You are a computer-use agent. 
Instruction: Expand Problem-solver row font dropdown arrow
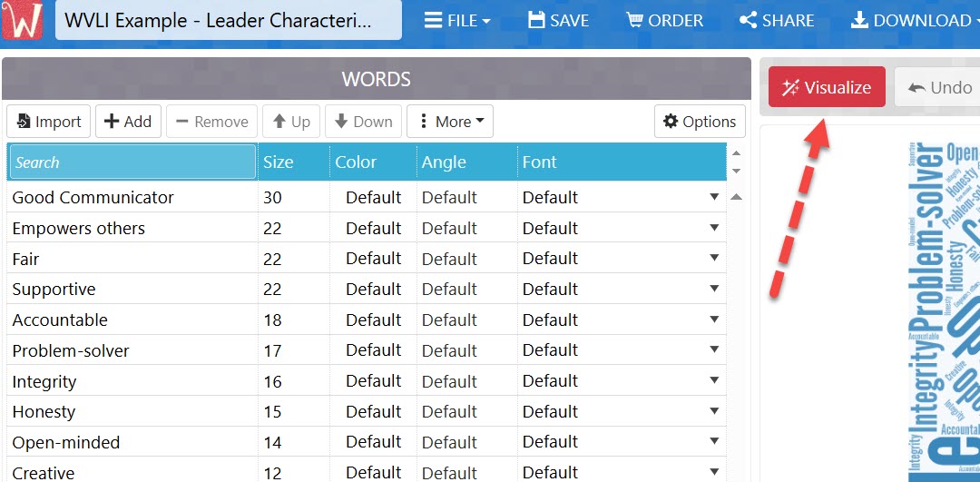714,350
